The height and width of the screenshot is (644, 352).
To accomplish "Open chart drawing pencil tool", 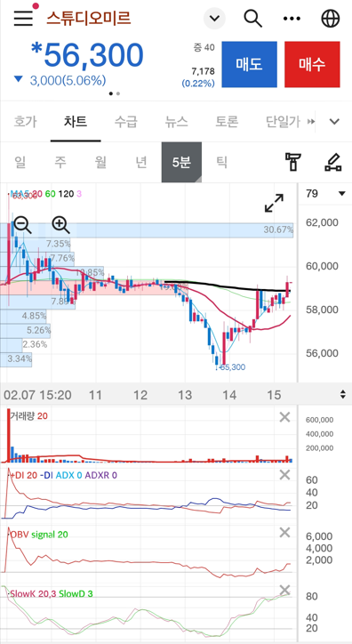I will (x=332, y=162).
